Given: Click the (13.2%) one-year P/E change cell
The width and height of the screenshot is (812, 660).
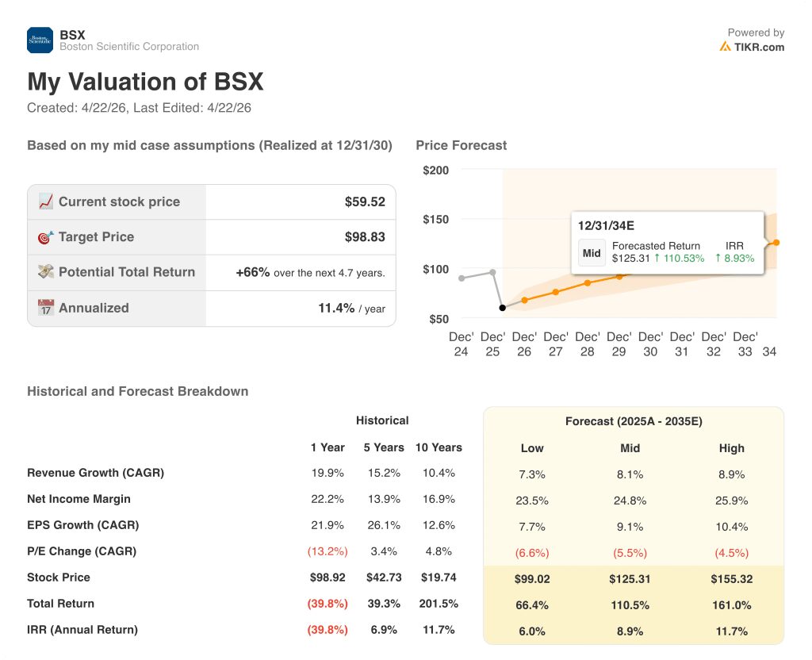Looking at the screenshot, I should 327,551.
